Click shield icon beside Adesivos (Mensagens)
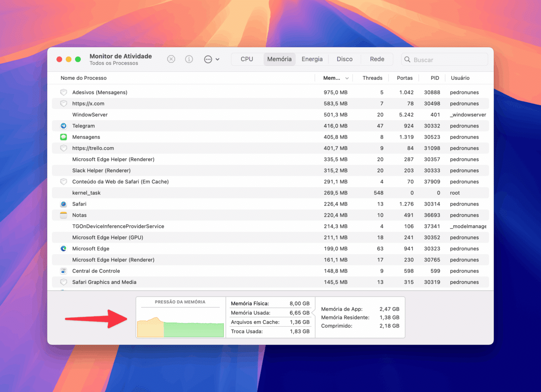Image resolution: width=541 pixels, height=392 pixels. [x=64, y=92]
